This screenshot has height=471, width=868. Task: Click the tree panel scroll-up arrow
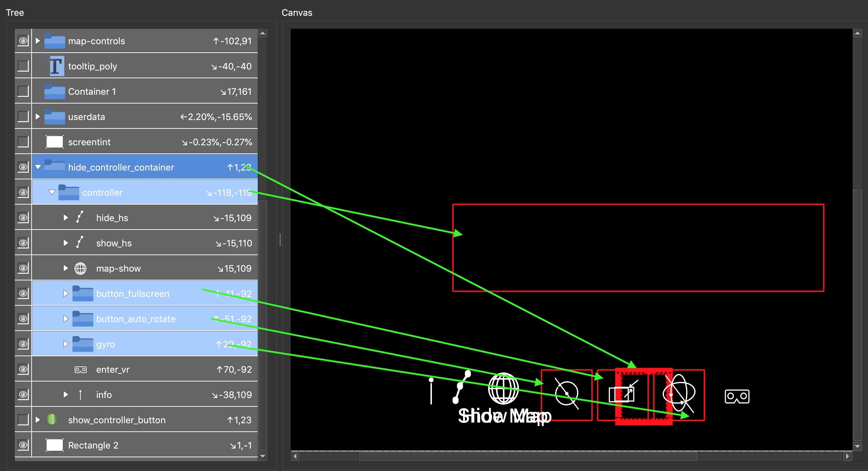click(263, 33)
